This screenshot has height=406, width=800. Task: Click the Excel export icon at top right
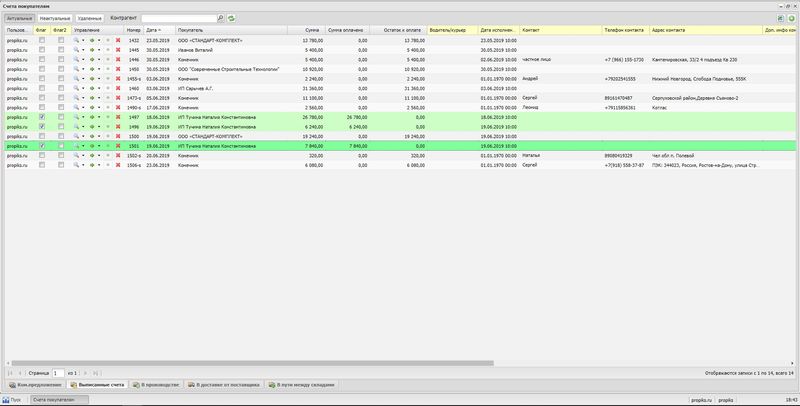coord(780,18)
